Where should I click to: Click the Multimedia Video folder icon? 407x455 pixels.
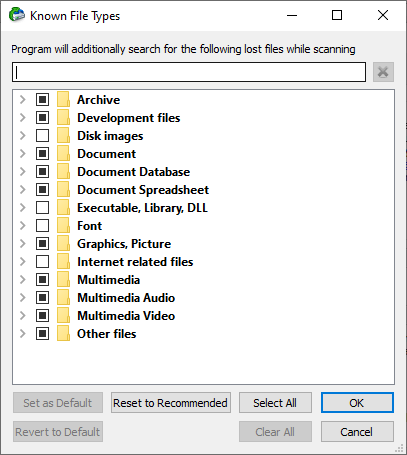pyautogui.click(x=63, y=315)
